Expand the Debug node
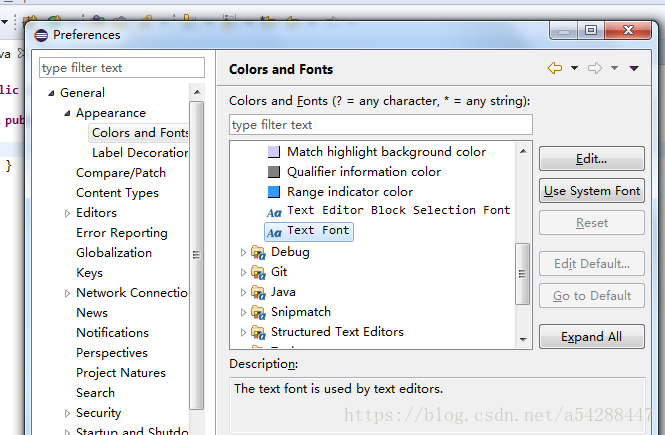The image size is (665, 435). tap(243, 252)
